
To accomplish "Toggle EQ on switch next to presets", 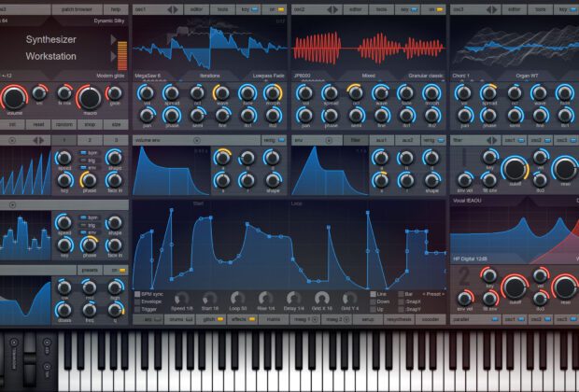I will tap(122, 270).
